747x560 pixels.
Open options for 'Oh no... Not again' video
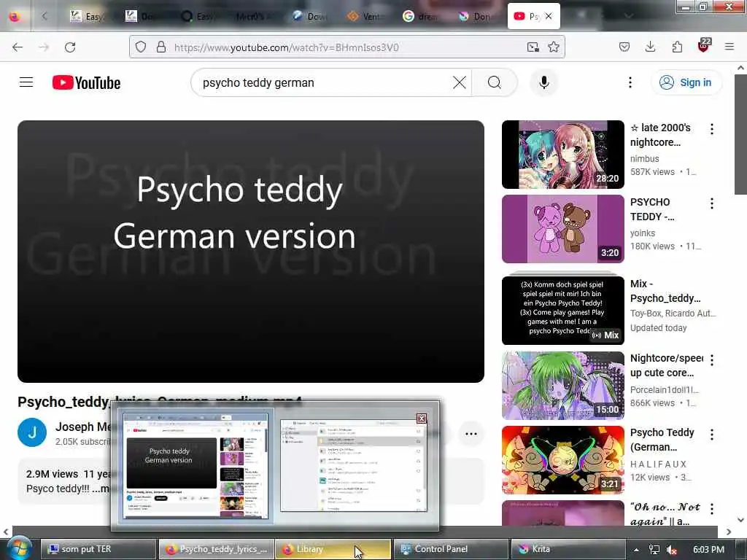[x=712, y=508]
